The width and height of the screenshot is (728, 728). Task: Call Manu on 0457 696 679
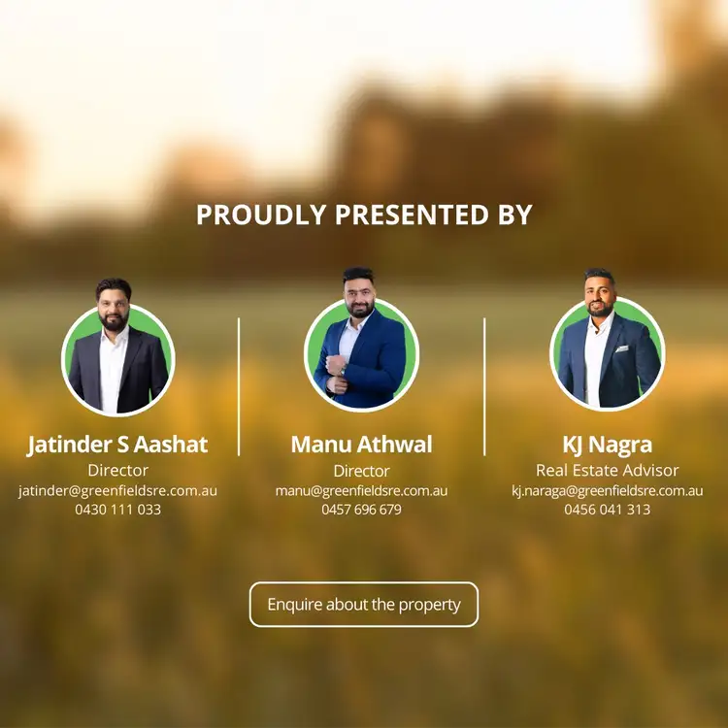tap(361, 510)
